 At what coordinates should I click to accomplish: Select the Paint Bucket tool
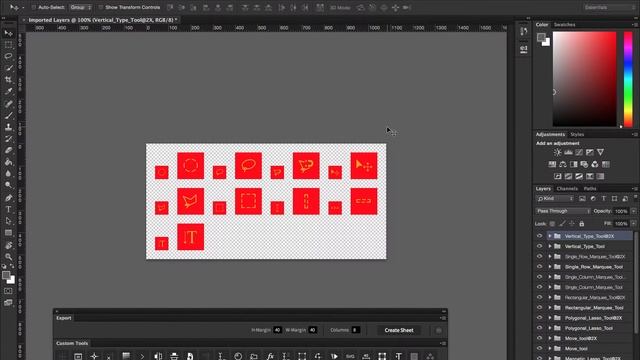[x=8, y=162]
